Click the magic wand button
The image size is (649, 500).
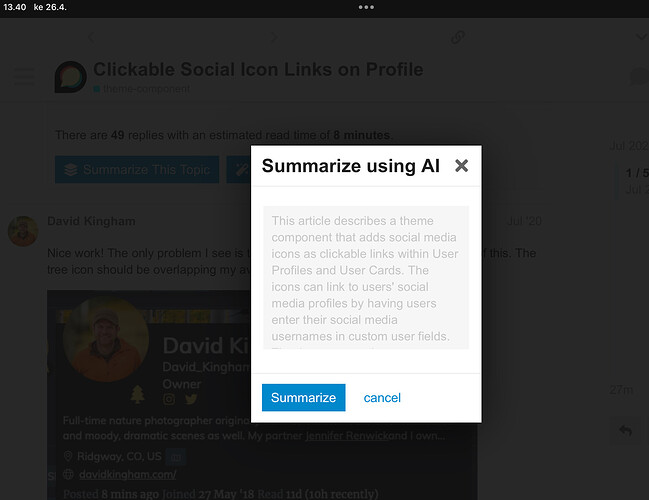[x=239, y=169]
